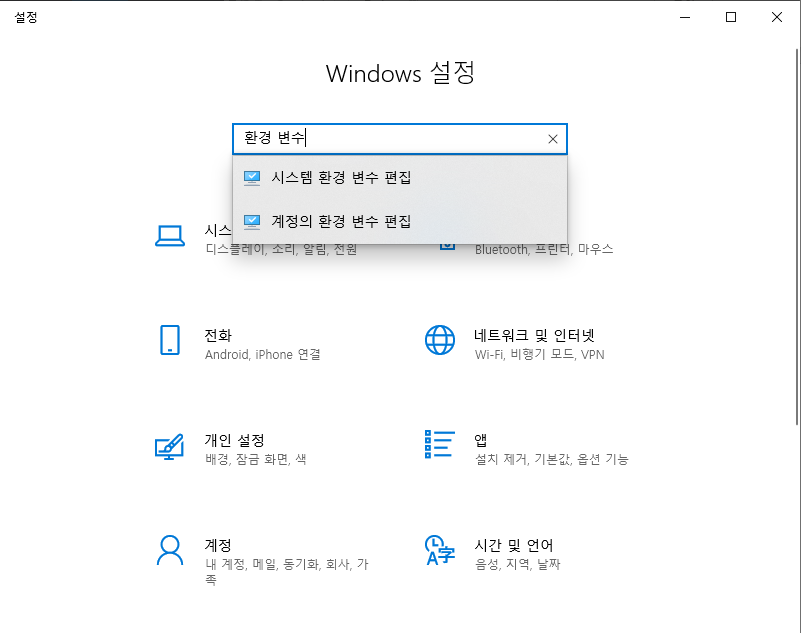Open the 전화 settings label

point(218,336)
